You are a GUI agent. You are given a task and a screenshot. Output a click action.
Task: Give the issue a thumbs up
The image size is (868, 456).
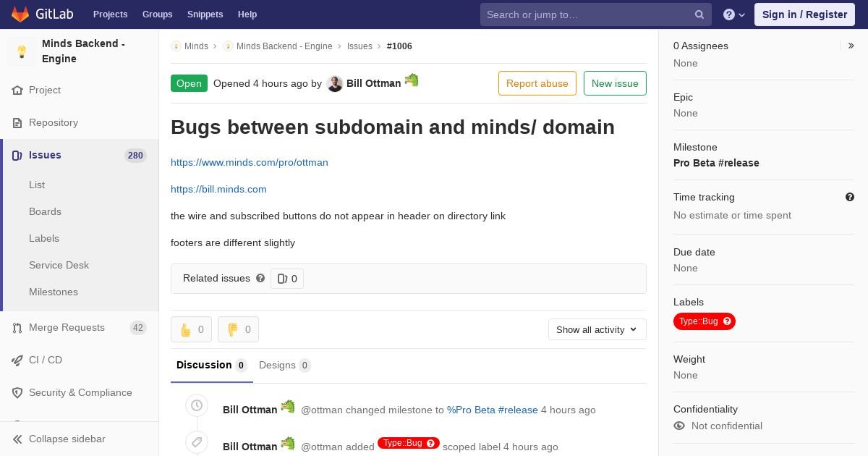coord(191,329)
